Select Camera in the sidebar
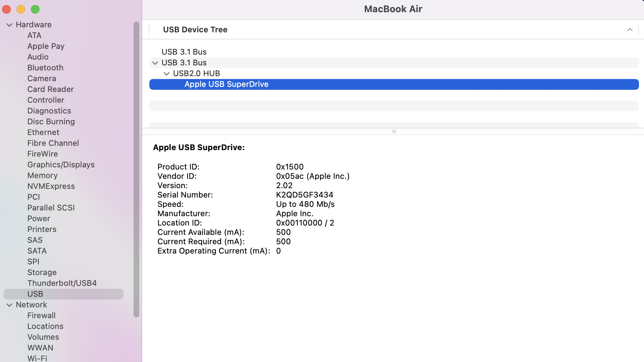Screen dimensions: 644x362 point(42,79)
